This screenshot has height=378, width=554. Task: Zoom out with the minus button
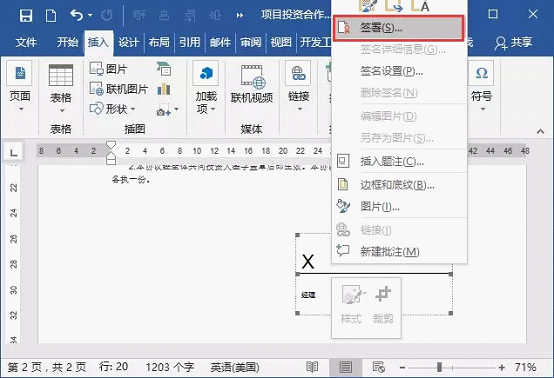click(402, 367)
